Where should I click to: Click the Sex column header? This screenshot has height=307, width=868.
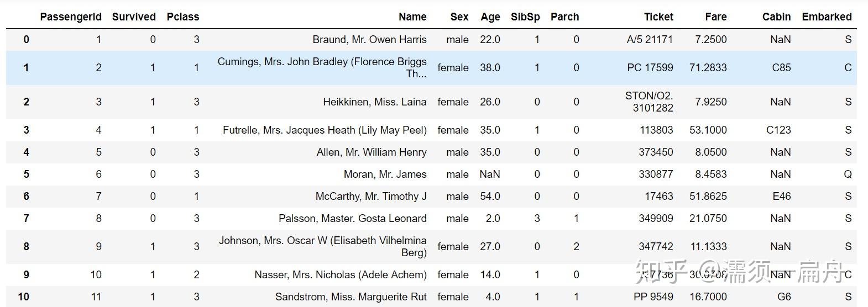point(459,17)
